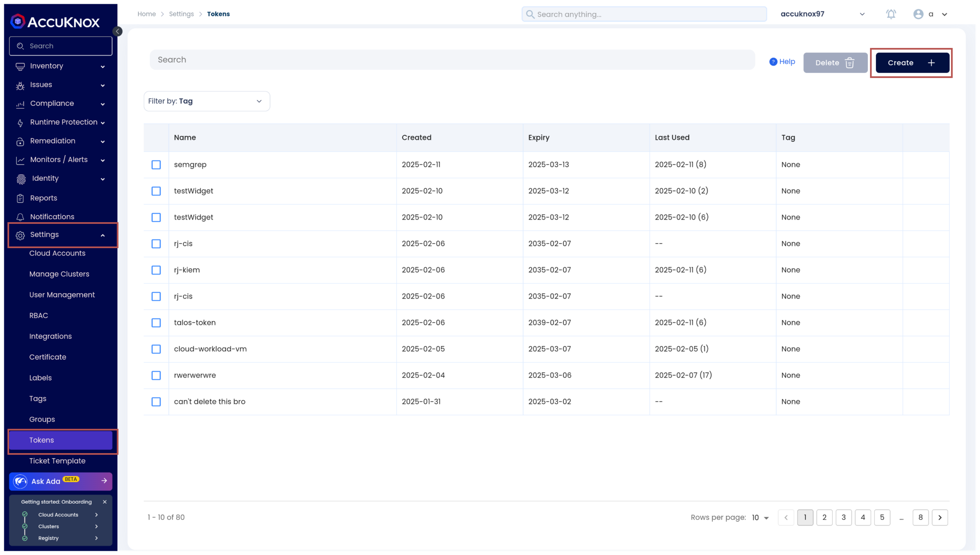The width and height of the screenshot is (980, 555).
Task: Click the Notifications bell icon in sidebar
Action: [20, 217]
